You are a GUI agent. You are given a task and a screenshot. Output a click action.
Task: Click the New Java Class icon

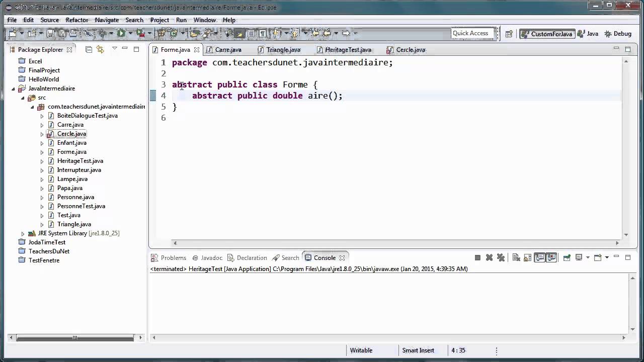pyautogui.click(x=173, y=33)
